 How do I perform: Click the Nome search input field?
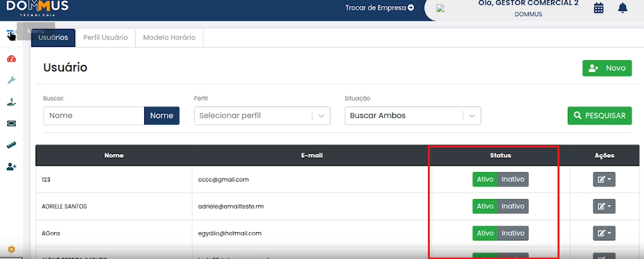(94, 116)
